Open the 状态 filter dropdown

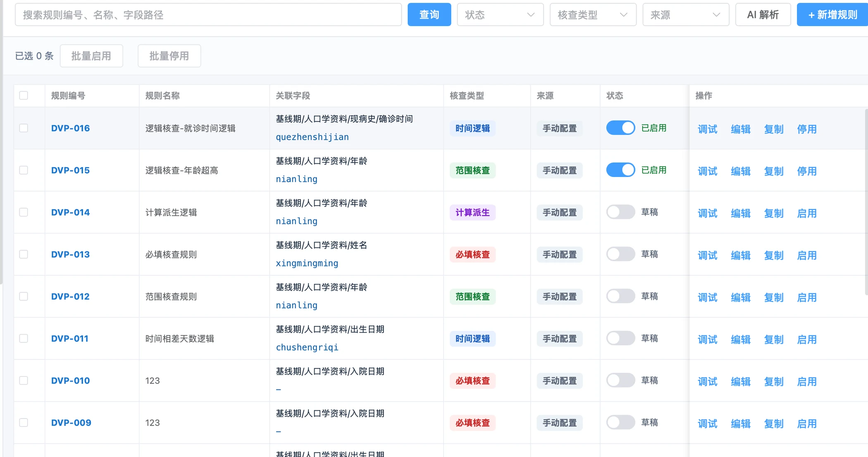[x=500, y=15]
